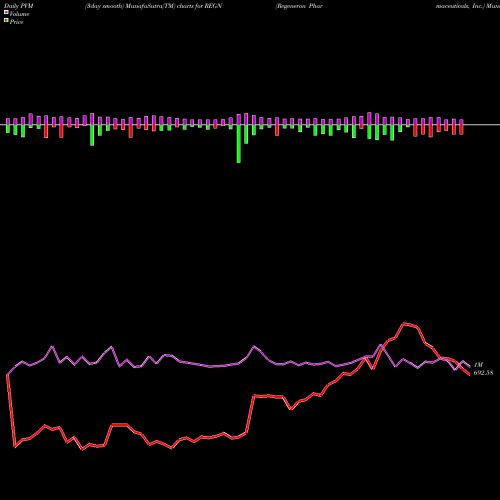Click the Price legend swatch
Viewport: 500px width, 500px height.
(x=6, y=21)
